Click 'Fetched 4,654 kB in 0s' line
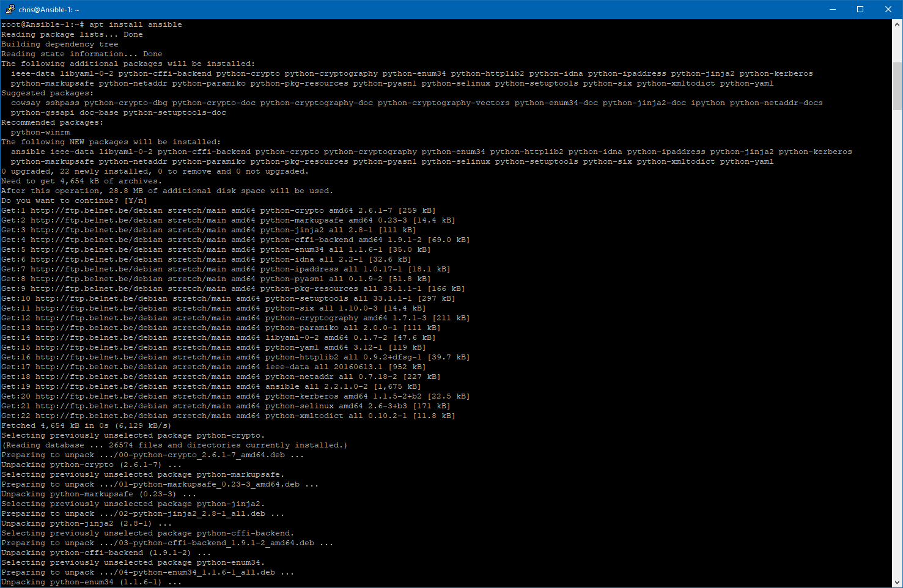This screenshot has height=588, width=903. pyautogui.click(x=87, y=425)
